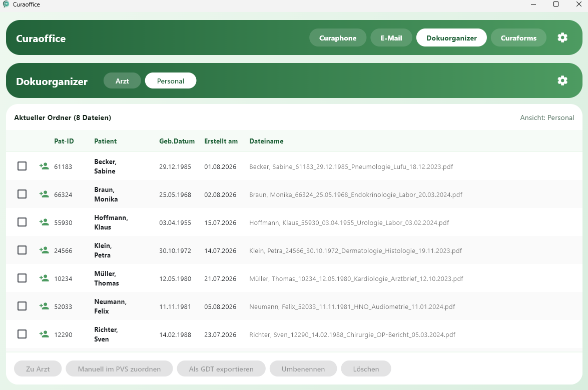Click Pat-ID 55930
The image size is (588, 390).
[x=63, y=223]
